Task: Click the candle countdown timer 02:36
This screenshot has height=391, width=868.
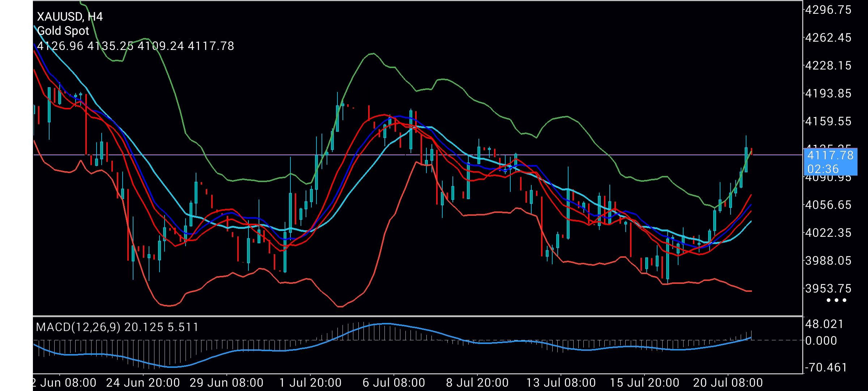Action: click(823, 169)
